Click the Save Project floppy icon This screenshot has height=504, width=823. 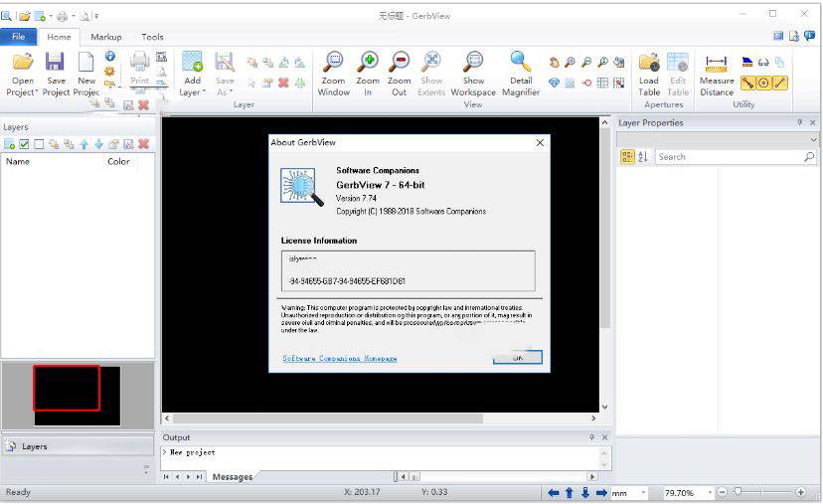pos(55,62)
